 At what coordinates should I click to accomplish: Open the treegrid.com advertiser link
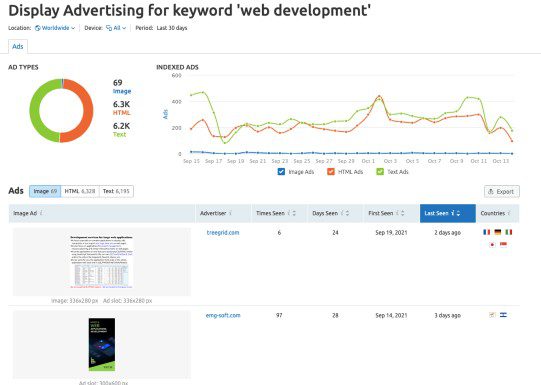223,233
